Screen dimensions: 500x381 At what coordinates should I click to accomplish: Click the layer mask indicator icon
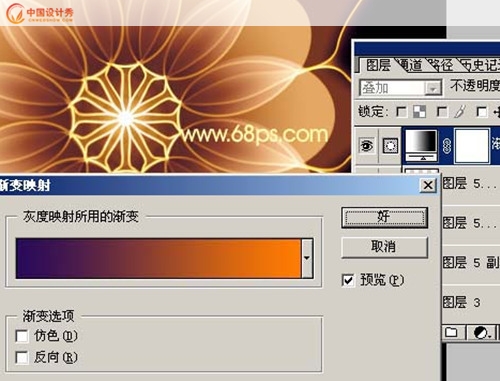(x=390, y=146)
